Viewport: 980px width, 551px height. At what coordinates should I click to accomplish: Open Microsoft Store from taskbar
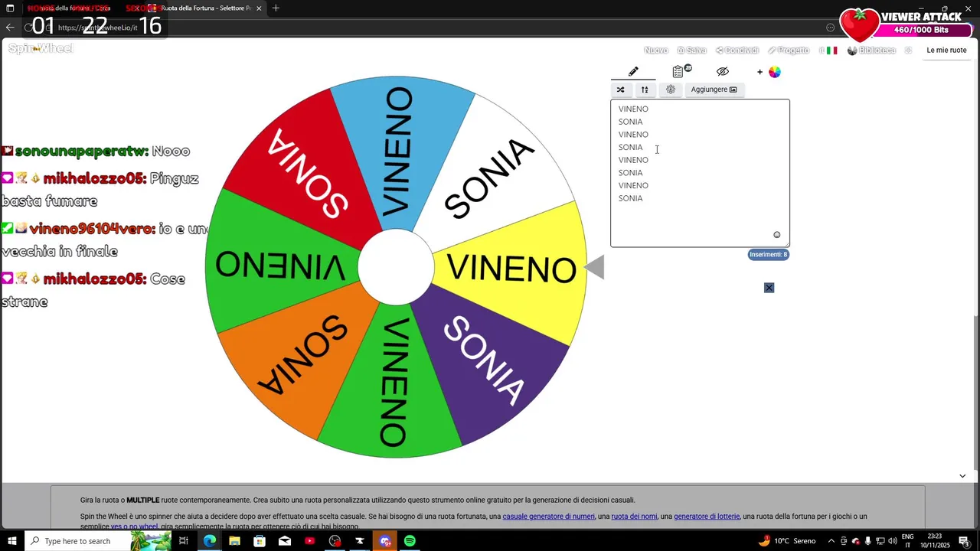coord(260,541)
